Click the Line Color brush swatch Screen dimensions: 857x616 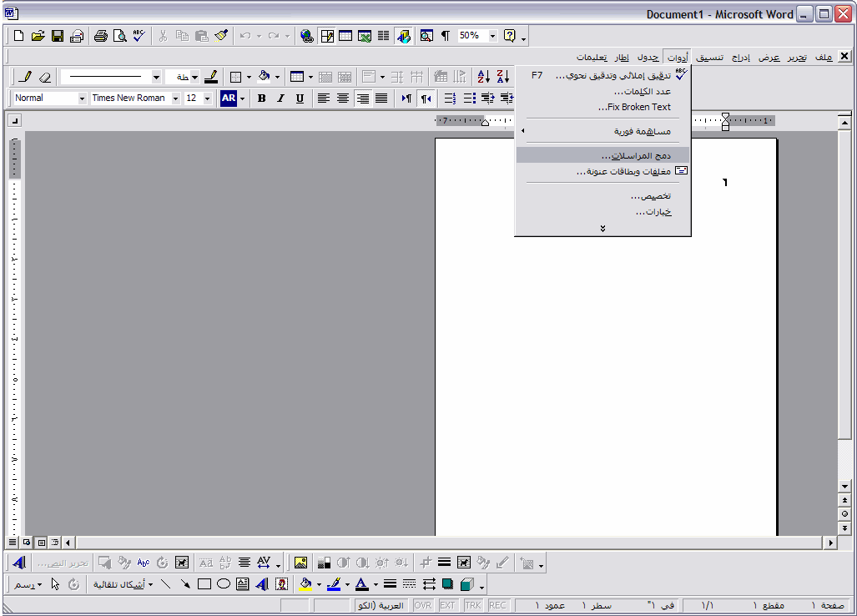(x=334, y=584)
